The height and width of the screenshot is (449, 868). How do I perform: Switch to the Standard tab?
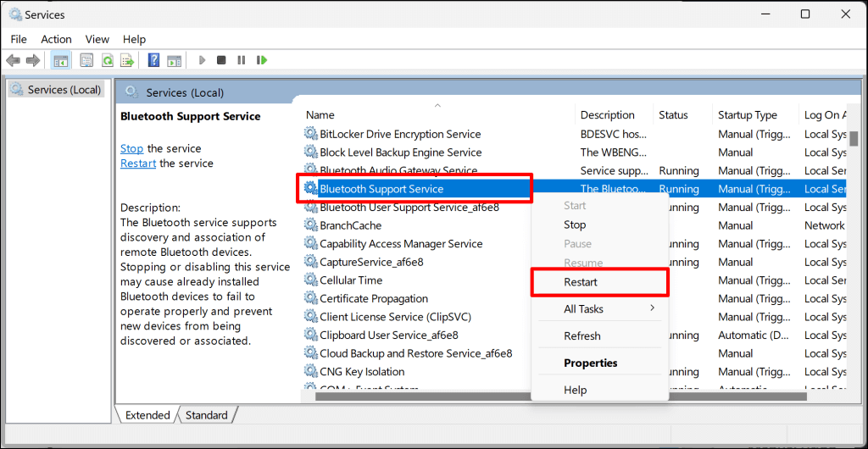point(206,415)
